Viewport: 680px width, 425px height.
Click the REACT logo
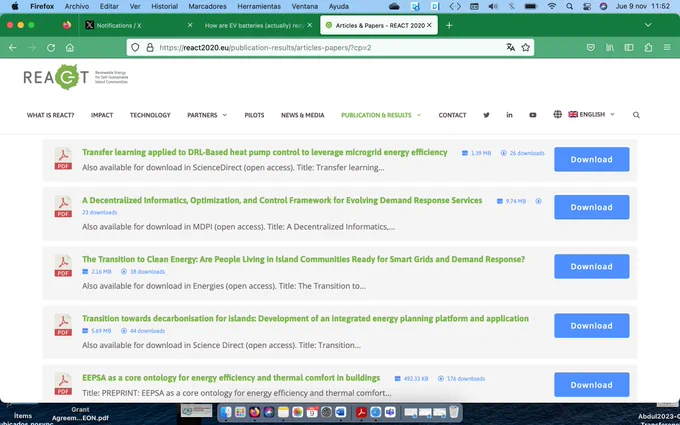75,77
